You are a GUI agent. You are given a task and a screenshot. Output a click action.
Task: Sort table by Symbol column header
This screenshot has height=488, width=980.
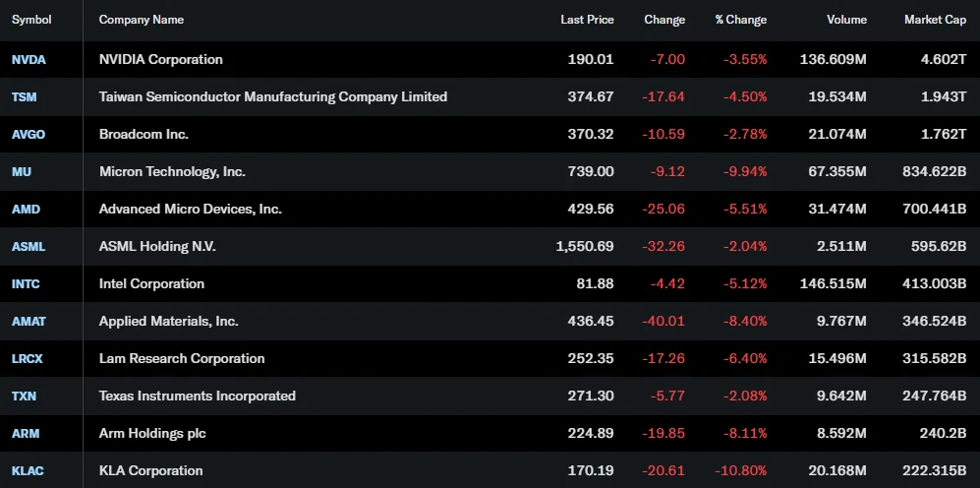31,20
